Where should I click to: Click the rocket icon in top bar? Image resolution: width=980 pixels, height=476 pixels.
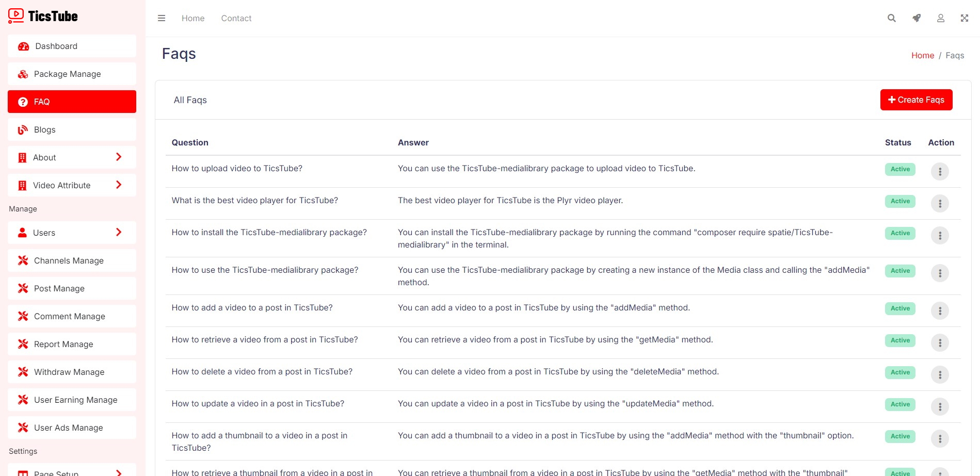916,18
